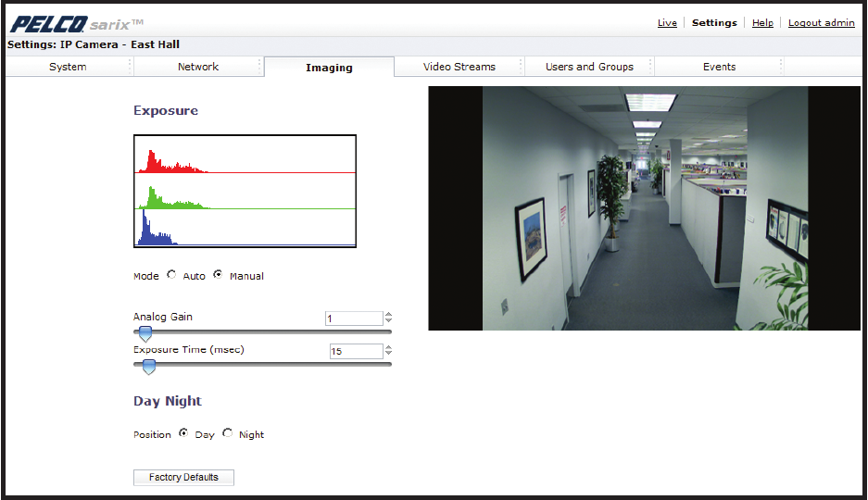The image size is (868, 500).
Task: Select Auto exposure mode
Action: (x=171, y=275)
